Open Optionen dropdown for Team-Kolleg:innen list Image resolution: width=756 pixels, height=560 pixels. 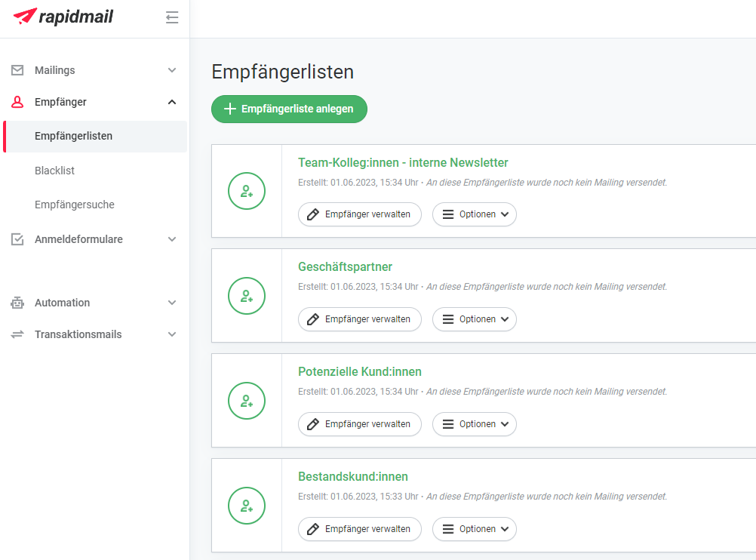coord(475,214)
